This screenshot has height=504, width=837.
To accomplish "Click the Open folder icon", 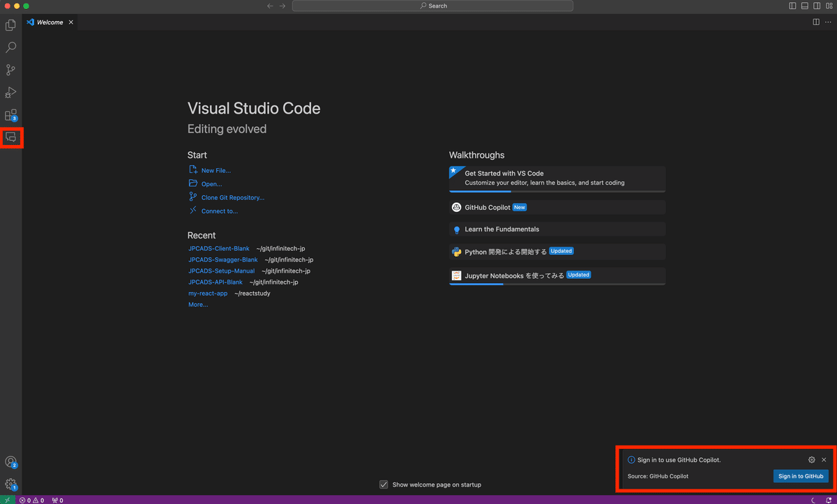I will (193, 183).
